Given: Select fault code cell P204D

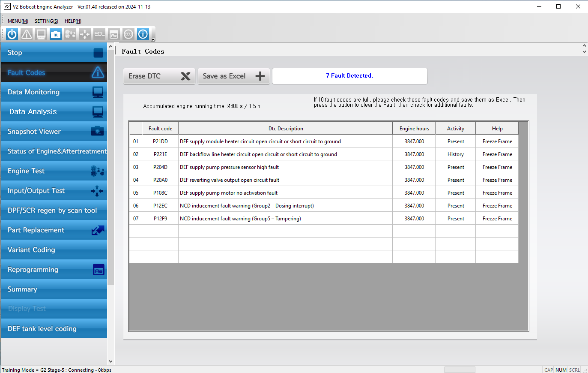Looking at the screenshot, I should [x=160, y=167].
